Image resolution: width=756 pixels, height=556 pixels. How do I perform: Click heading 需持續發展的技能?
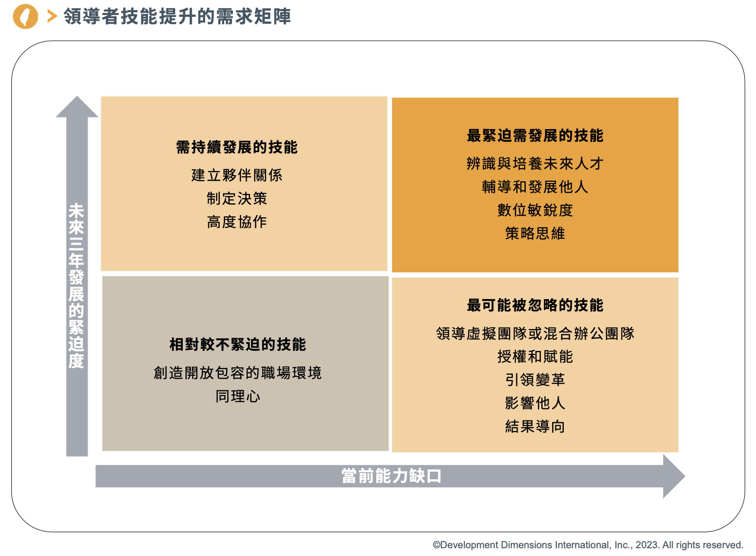click(237, 147)
